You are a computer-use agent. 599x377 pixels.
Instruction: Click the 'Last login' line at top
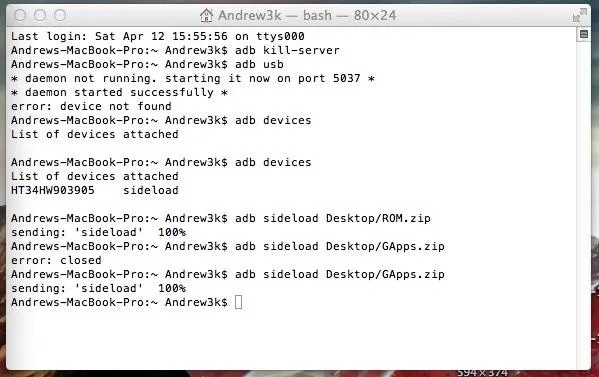(158, 36)
